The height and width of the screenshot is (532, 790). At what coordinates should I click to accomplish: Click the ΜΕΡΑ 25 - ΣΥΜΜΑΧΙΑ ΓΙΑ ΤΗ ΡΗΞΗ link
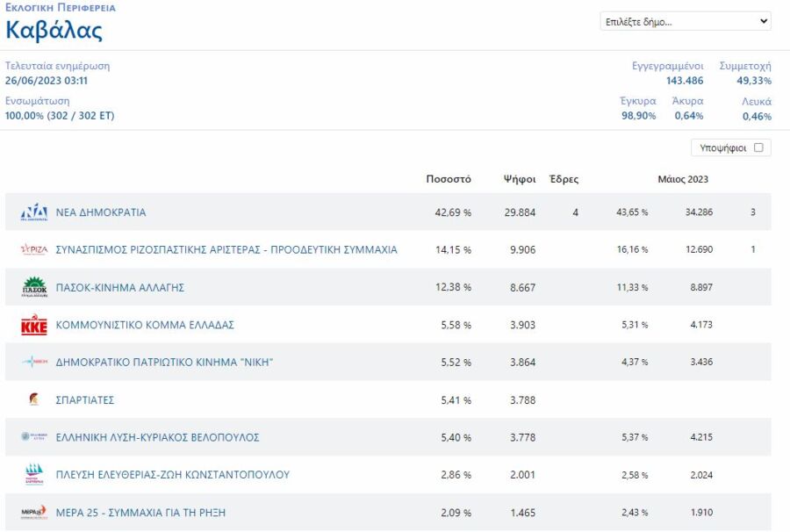tap(140, 513)
